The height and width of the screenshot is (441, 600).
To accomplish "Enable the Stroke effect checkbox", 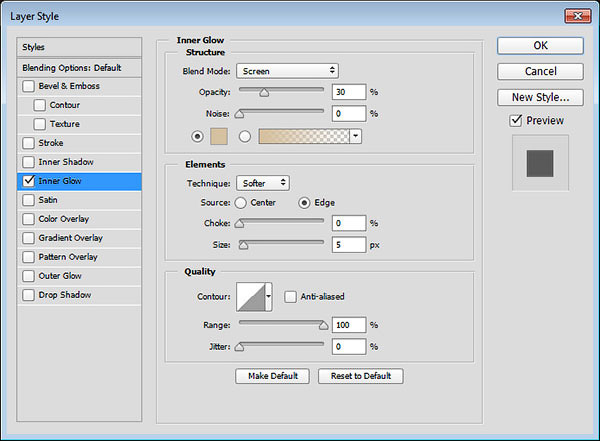I will pyautogui.click(x=28, y=143).
